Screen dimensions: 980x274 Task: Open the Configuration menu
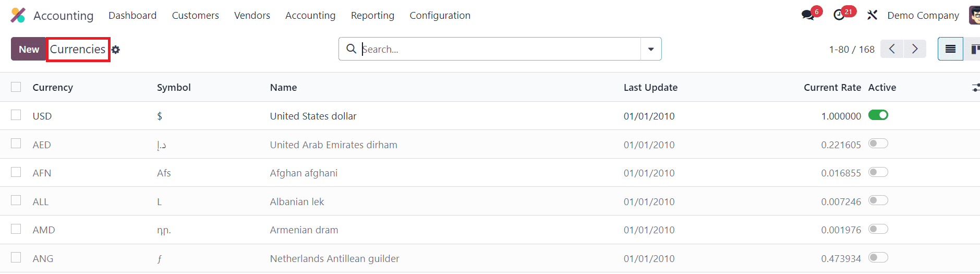(440, 16)
